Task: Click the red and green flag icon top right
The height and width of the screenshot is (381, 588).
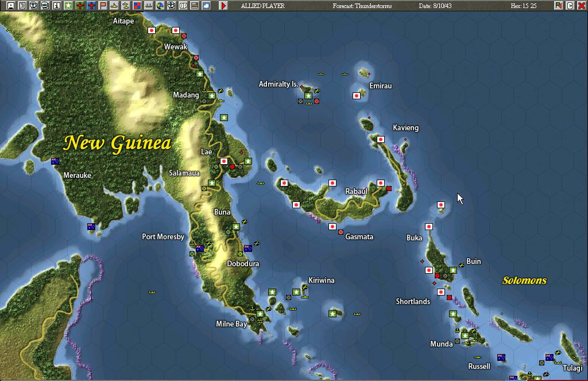Action: pyautogui.click(x=558, y=6)
